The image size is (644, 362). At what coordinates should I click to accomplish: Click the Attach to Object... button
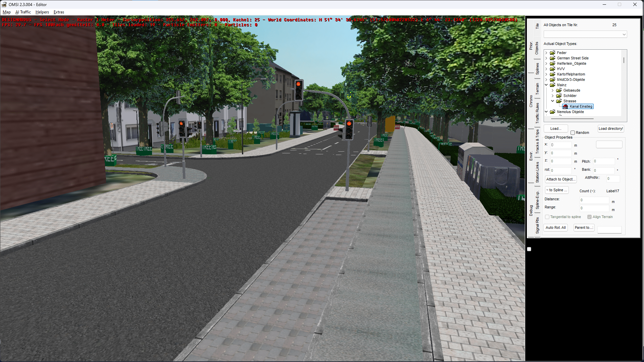point(560,179)
